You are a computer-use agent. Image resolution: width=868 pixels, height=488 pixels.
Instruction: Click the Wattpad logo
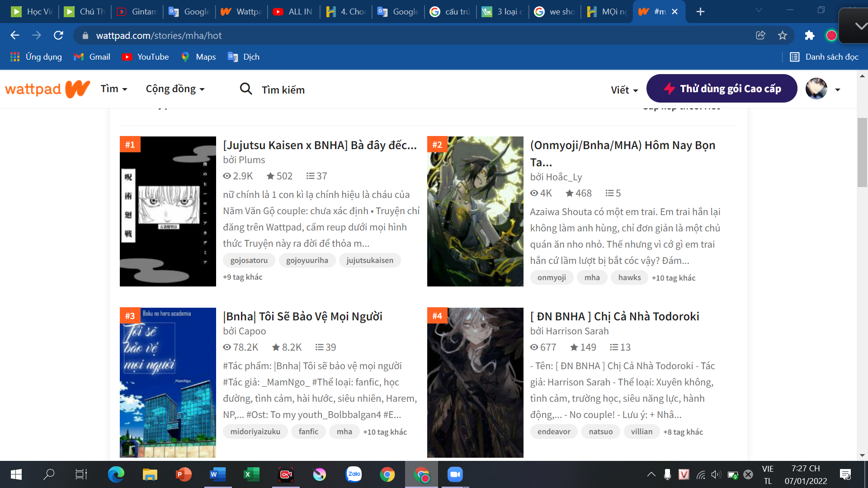[47, 89]
